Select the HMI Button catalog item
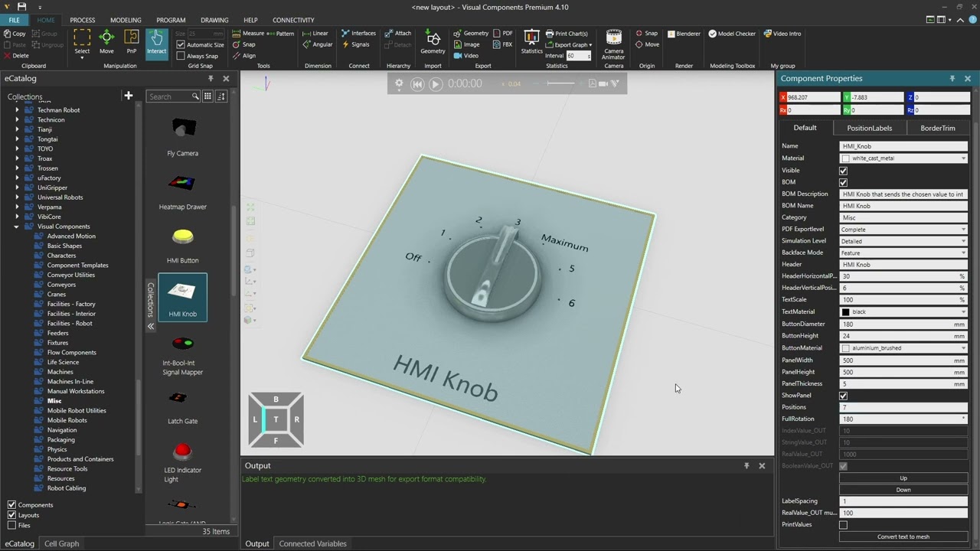The width and height of the screenshot is (980, 551). coord(182,245)
